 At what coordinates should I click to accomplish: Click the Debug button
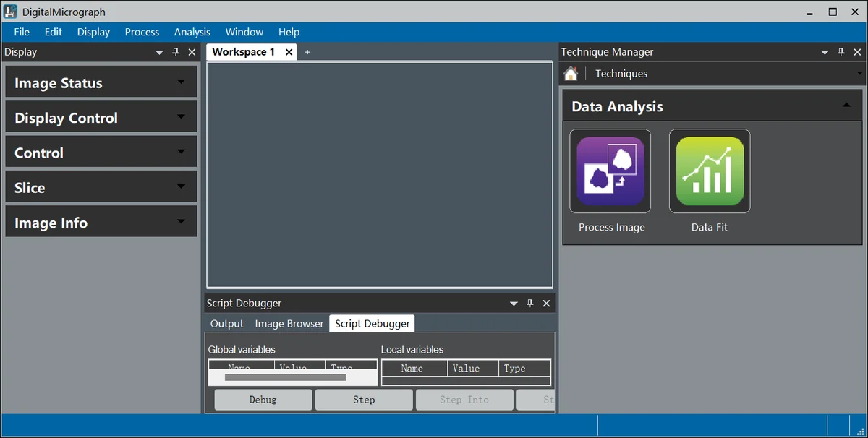coord(263,400)
